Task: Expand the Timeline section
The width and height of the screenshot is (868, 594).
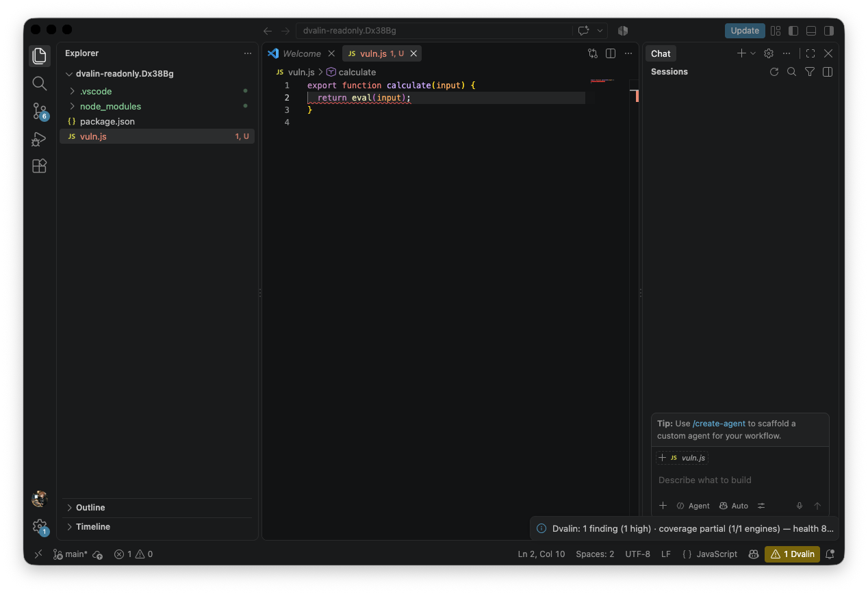Action: coord(157,527)
